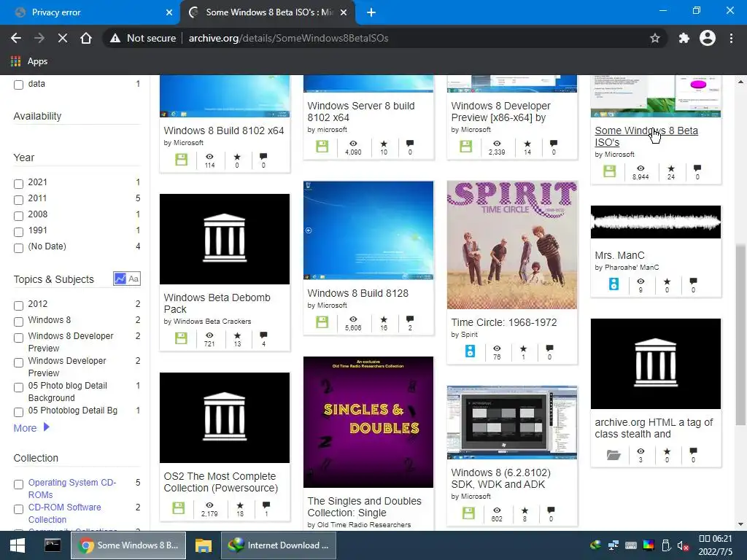Click the software disk icon under Windows 8 Developer Preview
The width and height of the screenshot is (747, 560).
pos(466,147)
